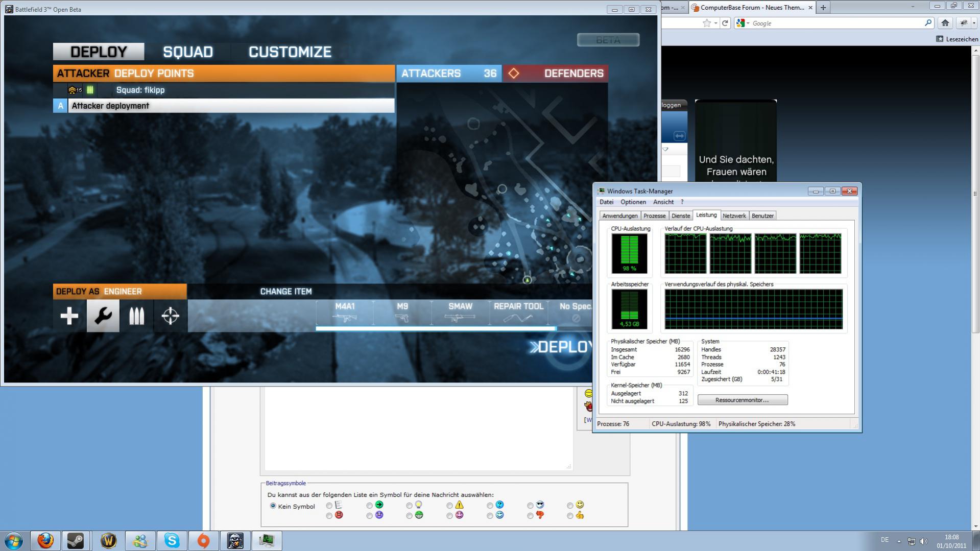Click the Firefox bookmark star icon
Screen dimensions: 980x551
(x=707, y=23)
